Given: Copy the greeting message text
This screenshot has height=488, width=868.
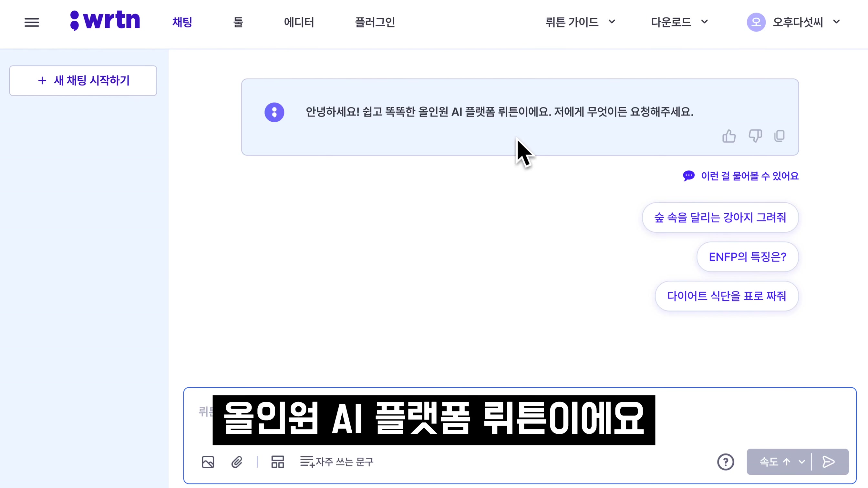Looking at the screenshot, I should click(x=780, y=136).
